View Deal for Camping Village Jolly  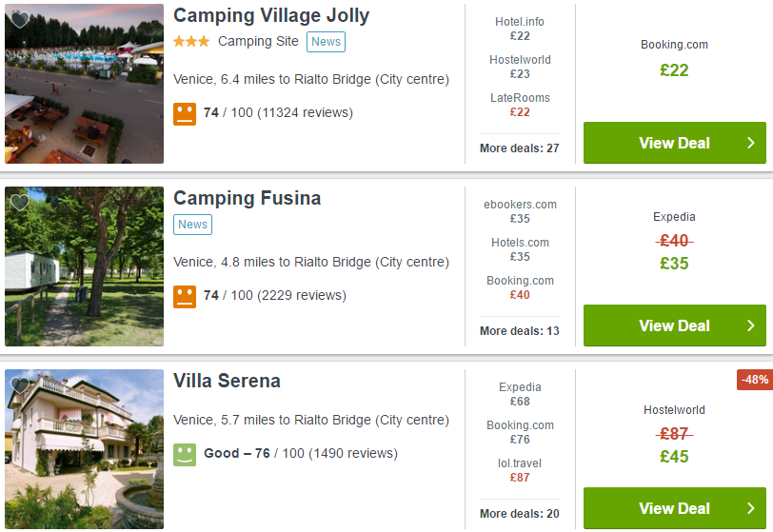tap(674, 143)
